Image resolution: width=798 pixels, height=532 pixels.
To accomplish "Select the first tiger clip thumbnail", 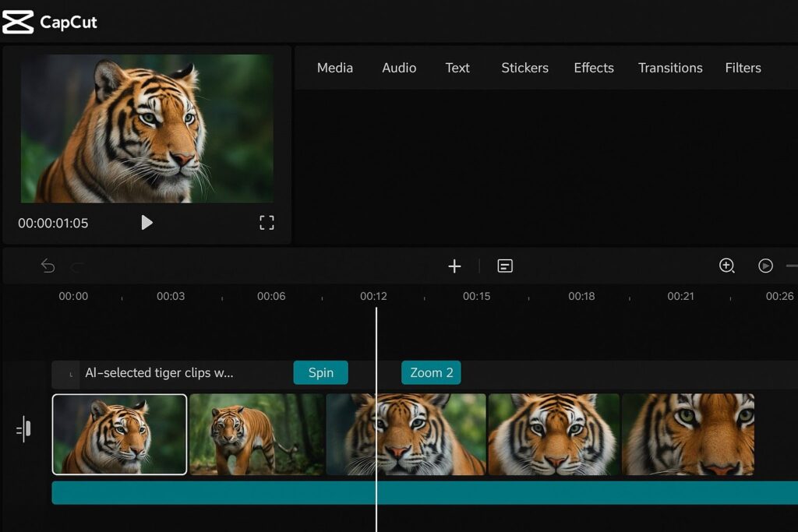I will (x=118, y=434).
